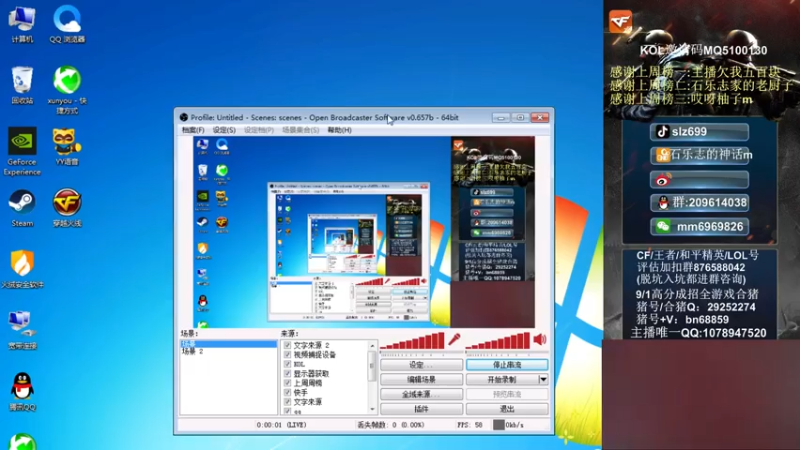This screenshot has height=450, width=800.
Task: Launch QQ浏览器 from the desktop
Action: click(67, 24)
